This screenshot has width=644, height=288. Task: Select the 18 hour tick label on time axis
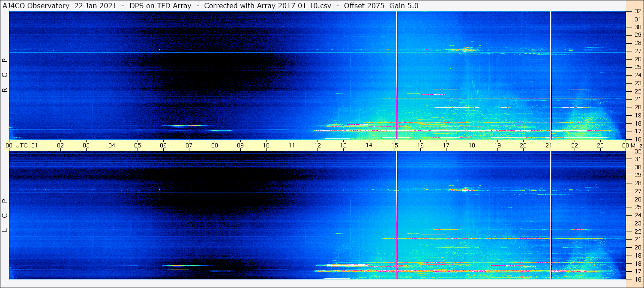coord(472,145)
